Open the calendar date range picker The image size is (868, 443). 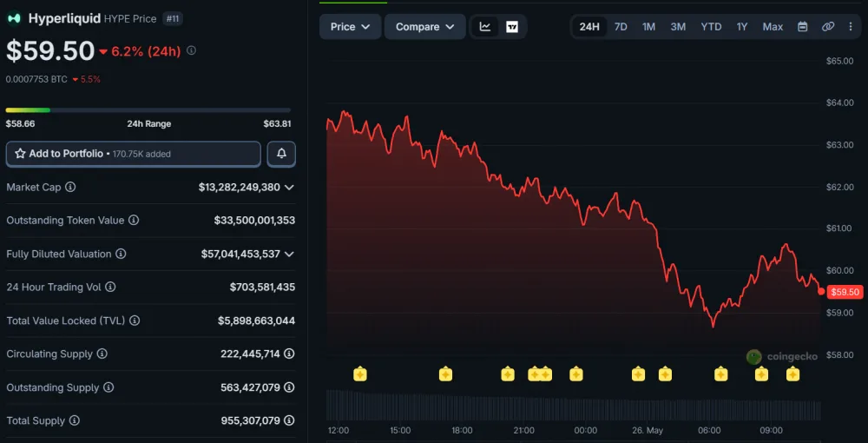coord(802,27)
